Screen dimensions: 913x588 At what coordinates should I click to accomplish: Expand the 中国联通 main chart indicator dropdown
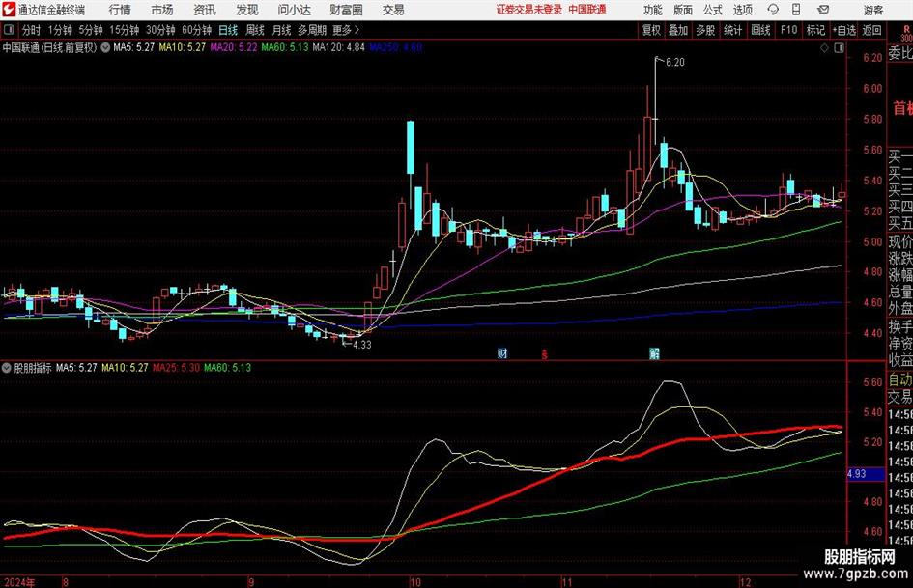click(105, 47)
